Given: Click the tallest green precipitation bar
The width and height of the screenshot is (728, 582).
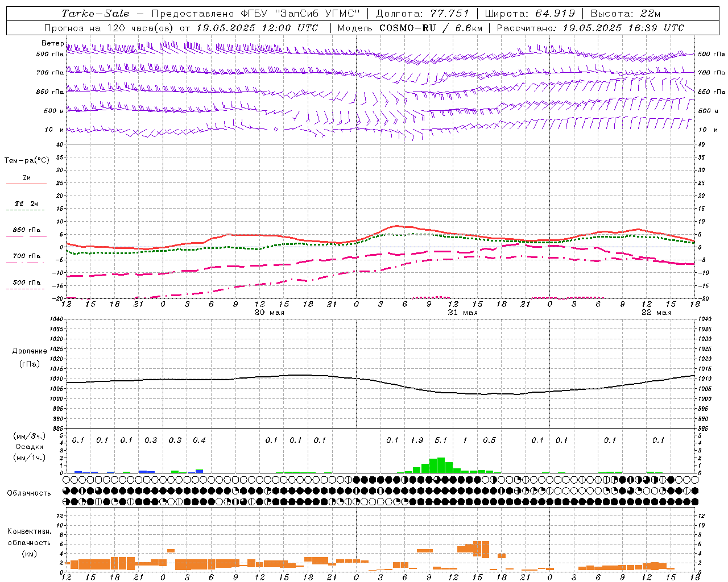Looking at the screenshot, I should (441, 465).
